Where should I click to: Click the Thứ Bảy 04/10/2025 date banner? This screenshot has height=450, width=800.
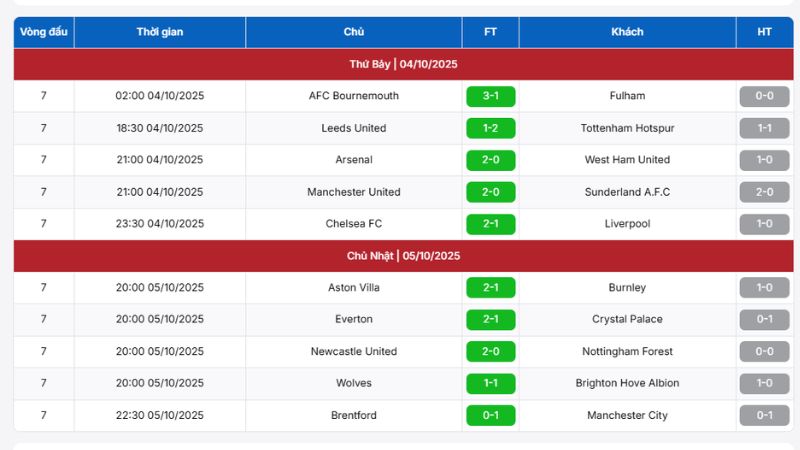click(x=403, y=64)
